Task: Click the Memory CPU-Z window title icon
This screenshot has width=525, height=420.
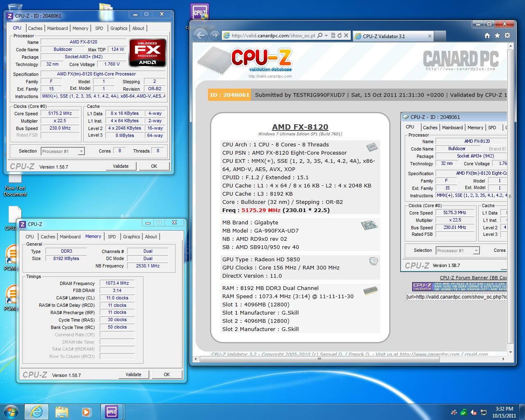Action: click(x=23, y=224)
